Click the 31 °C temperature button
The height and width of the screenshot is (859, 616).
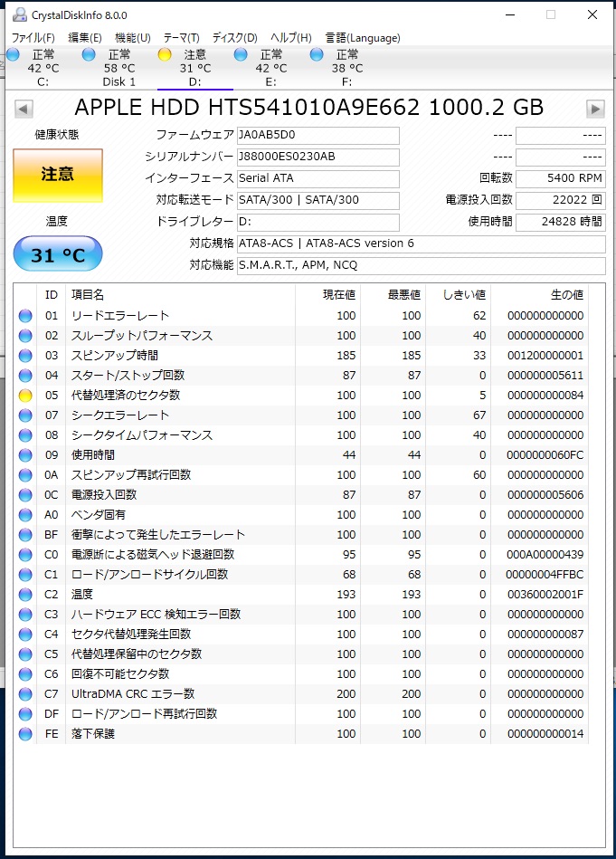58,254
